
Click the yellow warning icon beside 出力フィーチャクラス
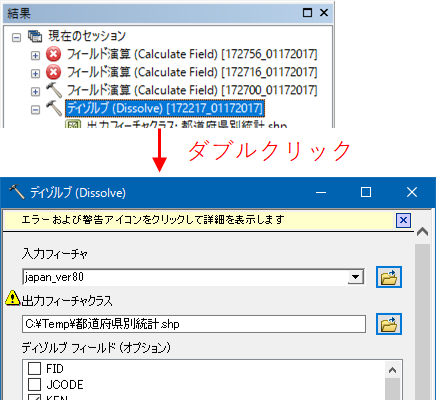pyautogui.click(x=13, y=298)
